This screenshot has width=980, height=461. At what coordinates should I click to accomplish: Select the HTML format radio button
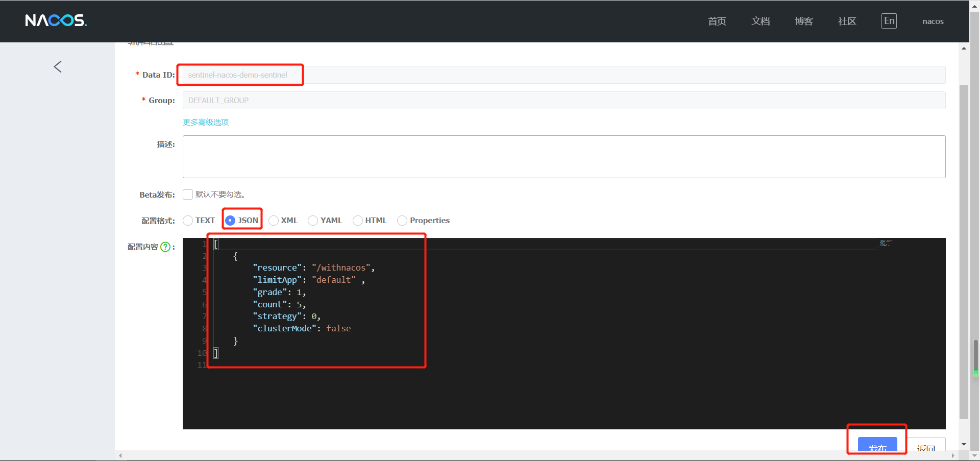pyautogui.click(x=358, y=221)
